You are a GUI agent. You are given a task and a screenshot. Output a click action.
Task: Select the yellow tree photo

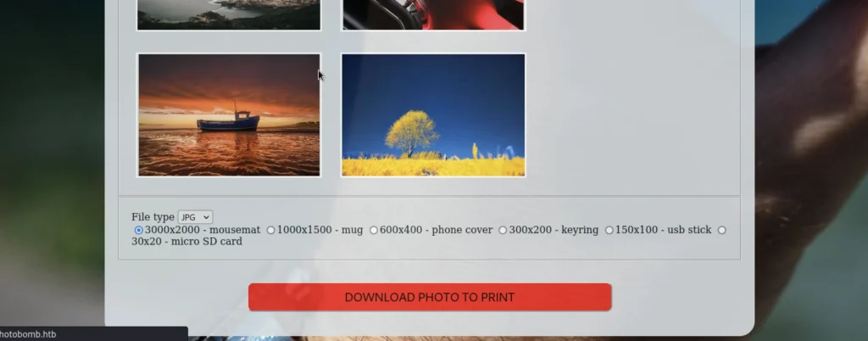point(433,115)
